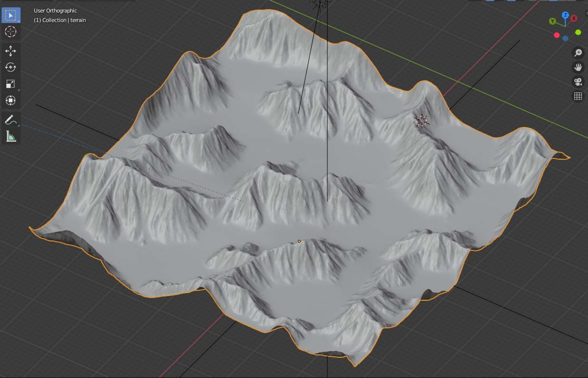Viewport: 588px width, 378px height.
Task: Select the Measure tool
Action: (11, 136)
